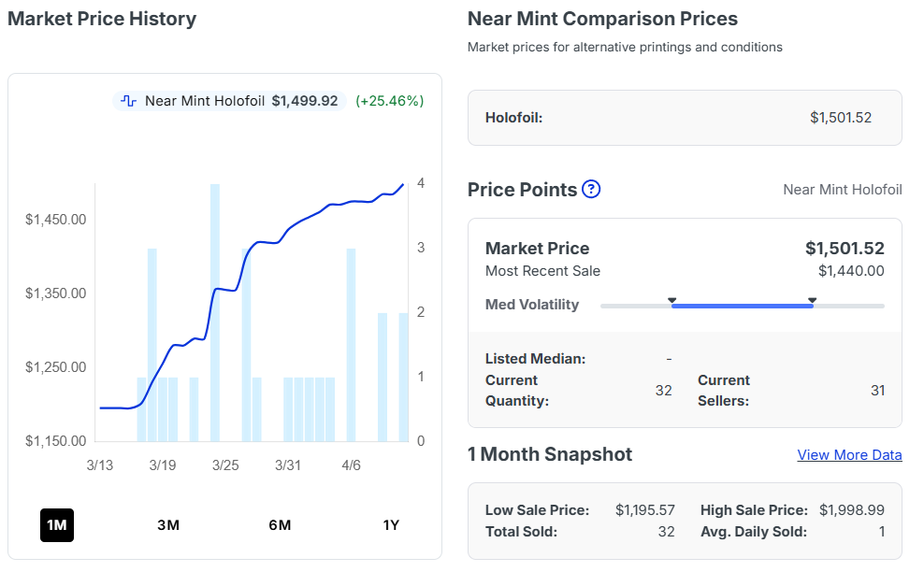
Task: Click the High Sale Price $1,998.99 value
Action: pyautogui.click(x=851, y=510)
